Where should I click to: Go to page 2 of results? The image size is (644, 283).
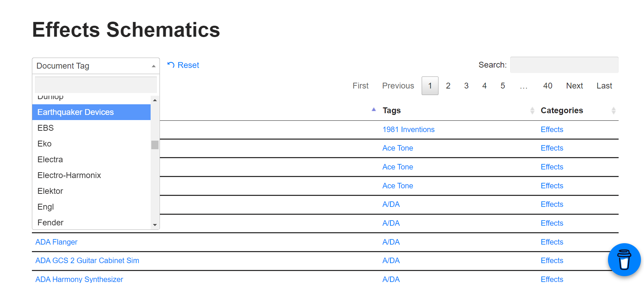448,86
